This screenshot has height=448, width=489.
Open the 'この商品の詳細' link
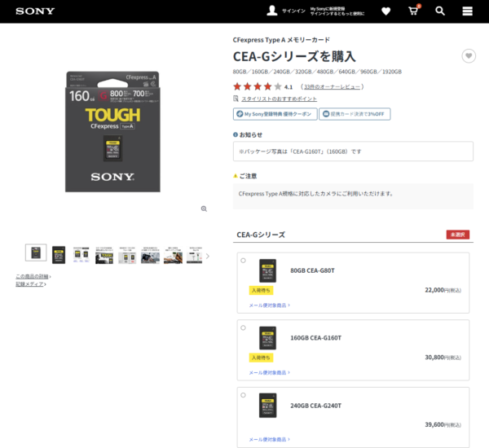coord(32,276)
